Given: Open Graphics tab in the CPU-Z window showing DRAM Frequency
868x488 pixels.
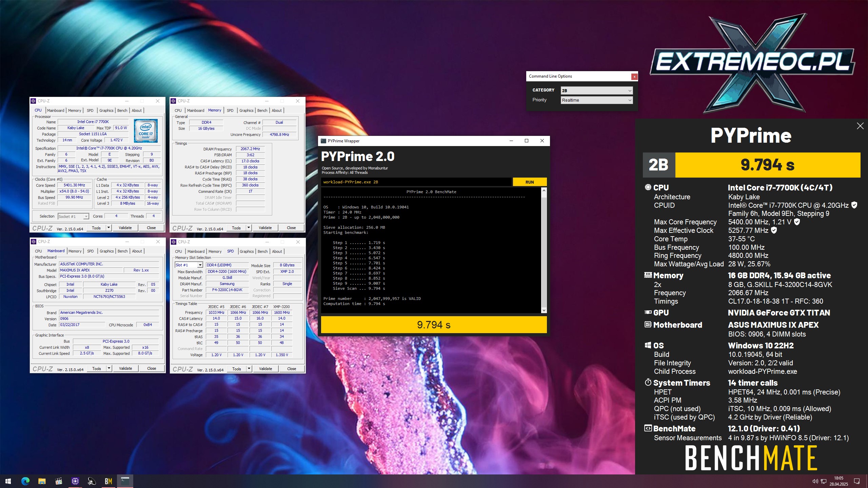Looking at the screenshot, I should pos(246,110).
